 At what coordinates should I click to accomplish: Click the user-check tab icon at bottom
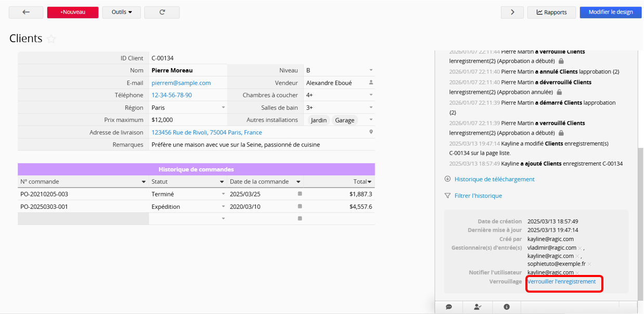click(478, 307)
